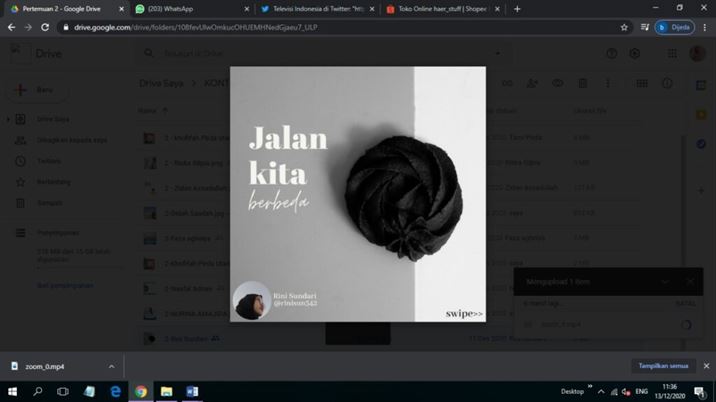Click the Drive help question mark icon
The height and width of the screenshot is (402, 716).
609,54
